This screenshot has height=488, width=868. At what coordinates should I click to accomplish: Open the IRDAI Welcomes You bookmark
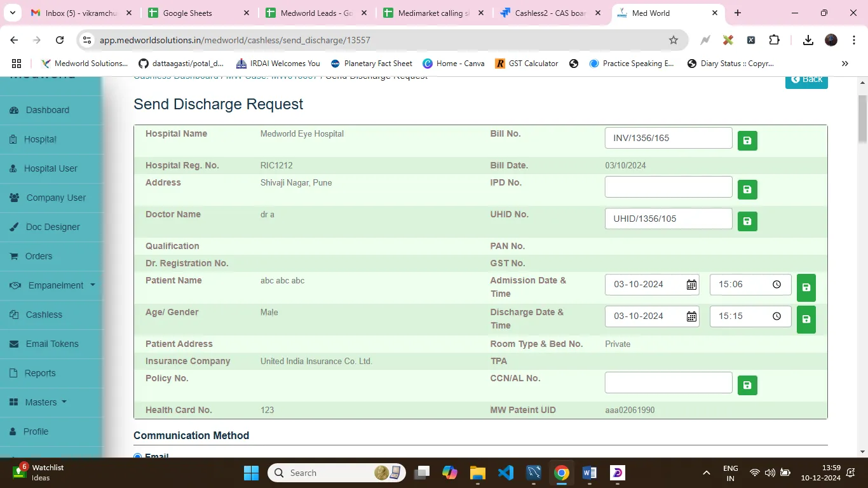coord(278,64)
